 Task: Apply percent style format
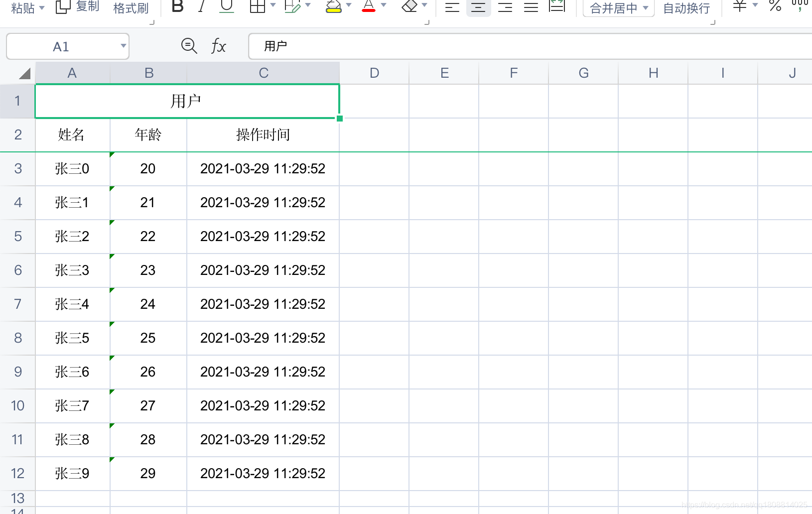(775, 6)
